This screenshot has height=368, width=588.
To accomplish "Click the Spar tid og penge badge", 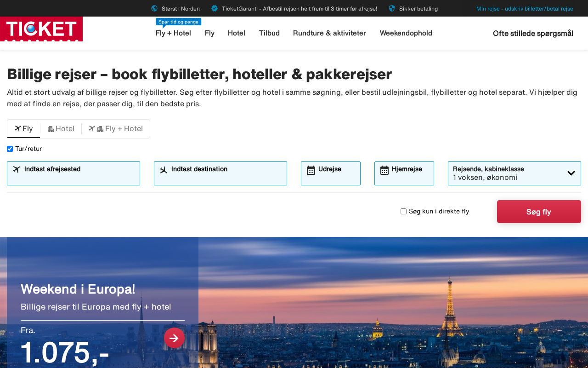I will (x=178, y=22).
